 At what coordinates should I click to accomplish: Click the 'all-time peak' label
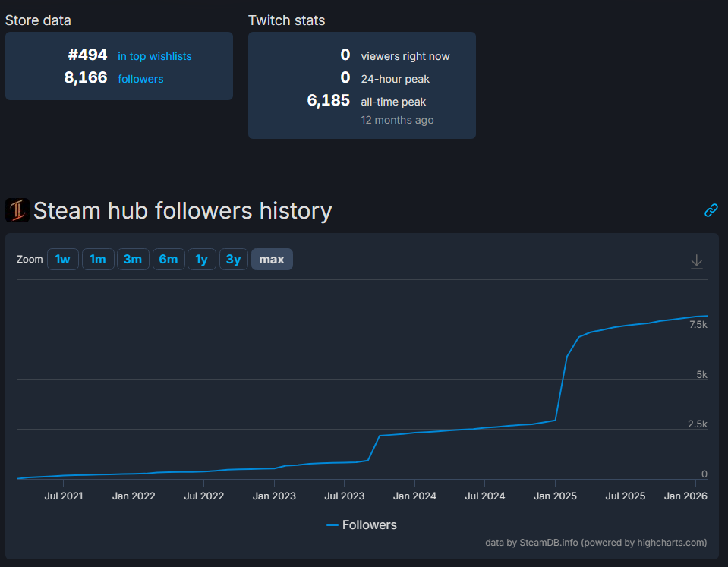[x=393, y=102]
